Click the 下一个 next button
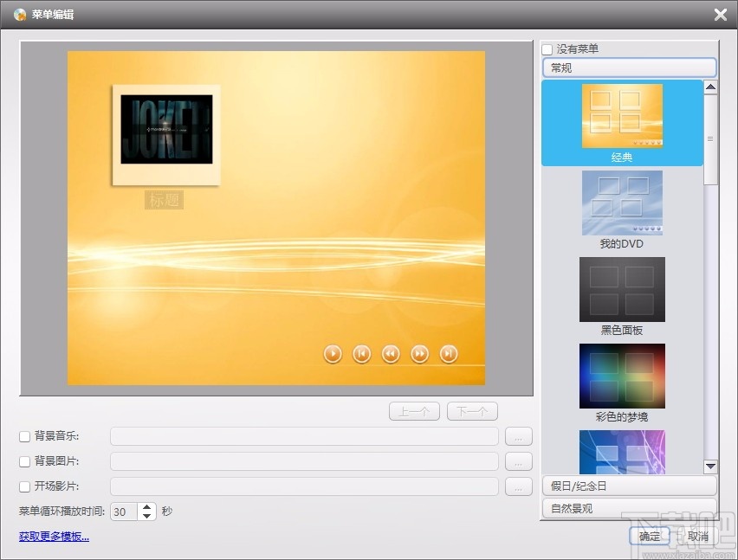738x560 pixels. (472, 411)
